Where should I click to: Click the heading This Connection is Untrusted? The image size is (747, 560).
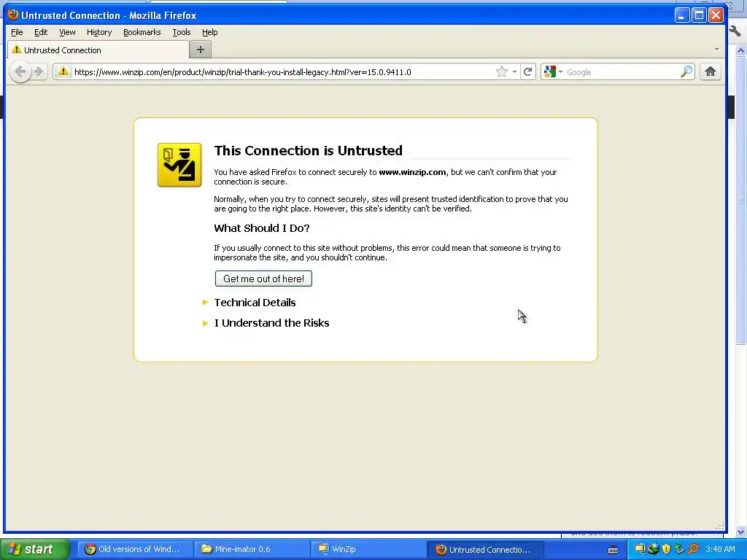coord(309,150)
